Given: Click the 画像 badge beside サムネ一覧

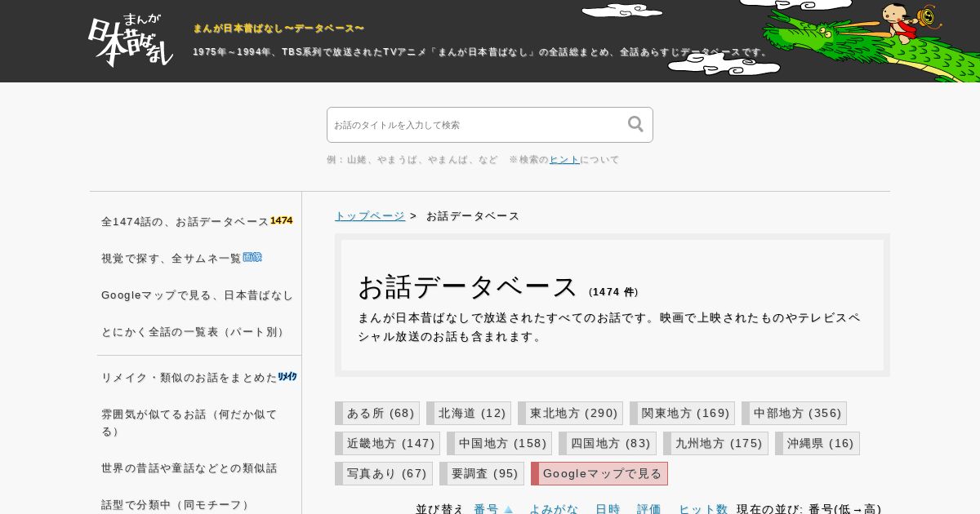Looking at the screenshot, I should pyautogui.click(x=252, y=258).
